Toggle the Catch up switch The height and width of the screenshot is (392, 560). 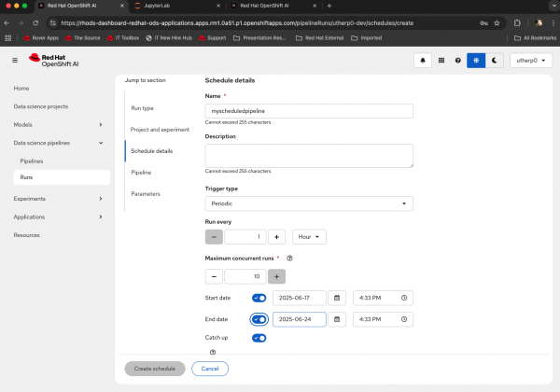coord(259,338)
